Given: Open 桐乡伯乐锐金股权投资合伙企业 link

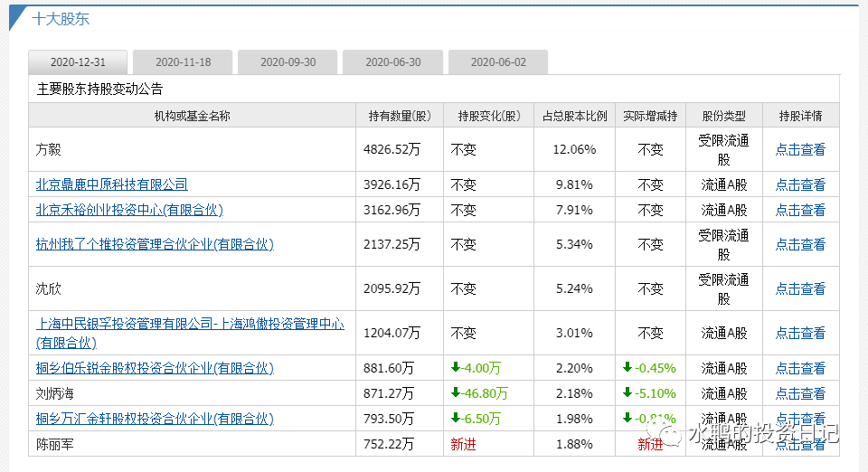Looking at the screenshot, I should [x=155, y=368].
